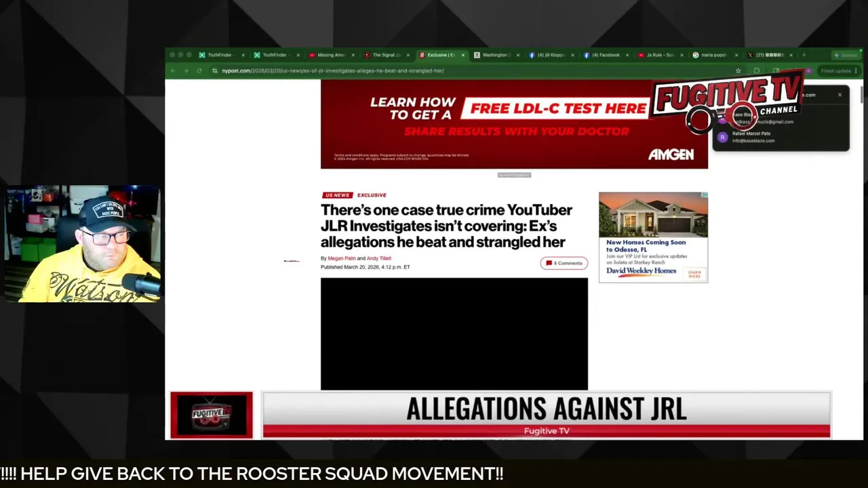Open a new tab with the plus button
868x488 pixels.
coord(804,55)
